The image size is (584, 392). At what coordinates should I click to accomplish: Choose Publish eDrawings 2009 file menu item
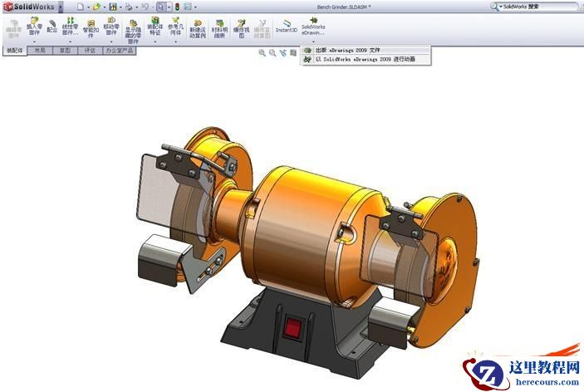[366, 50]
